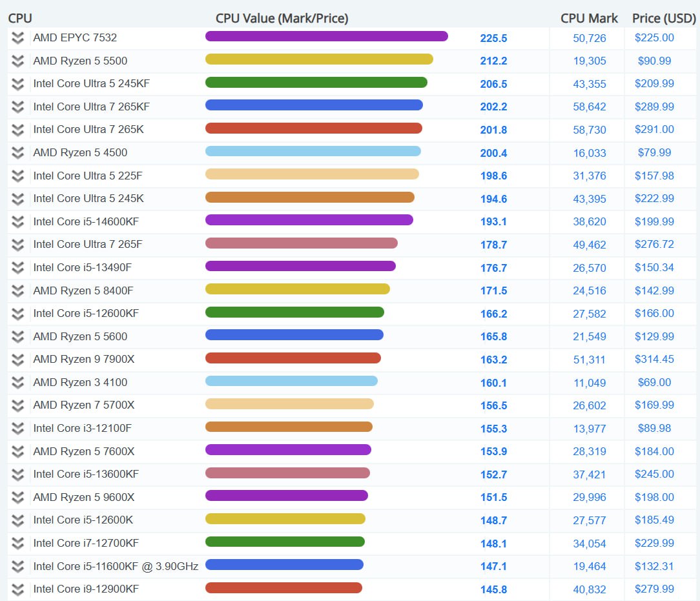Open Intel Core Ultra 7 265KF CPU page
This screenshot has height=601, width=700.
point(91,107)
